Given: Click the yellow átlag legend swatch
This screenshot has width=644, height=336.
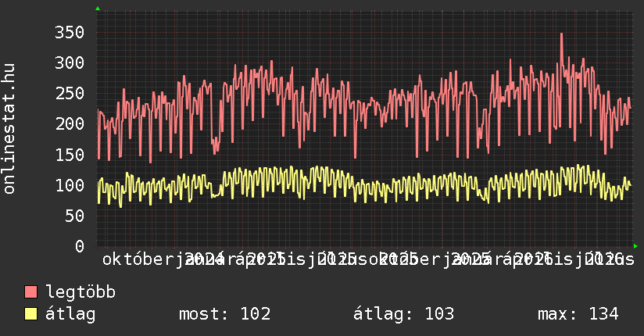Looking at the screenshot, I should (30, 314).
